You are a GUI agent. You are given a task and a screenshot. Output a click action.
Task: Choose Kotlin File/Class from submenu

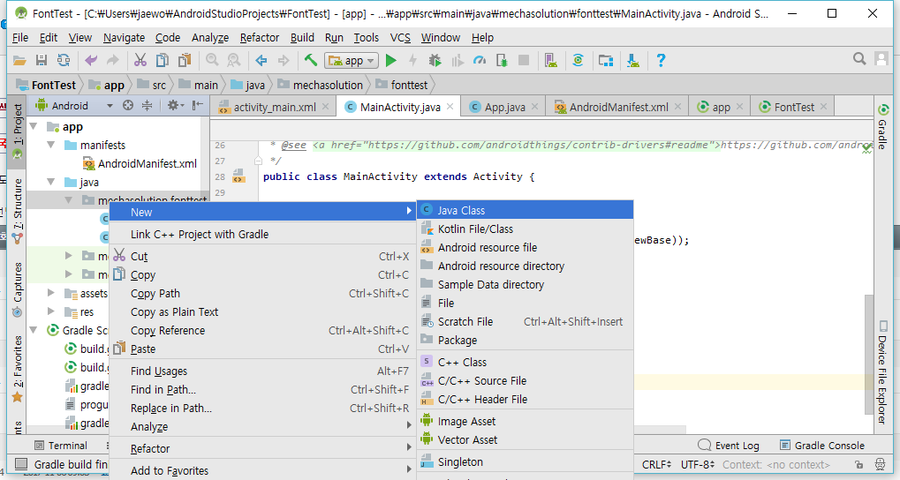coord(525,229)
